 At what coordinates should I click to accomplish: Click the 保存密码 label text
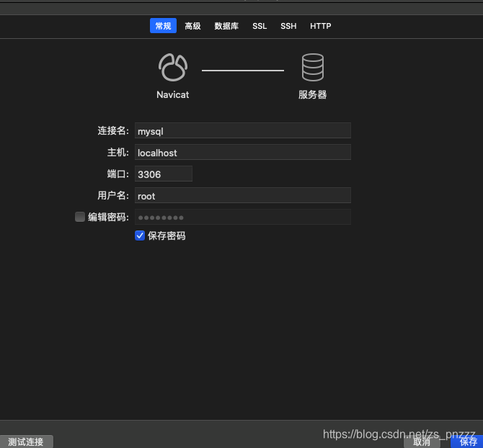167,236
